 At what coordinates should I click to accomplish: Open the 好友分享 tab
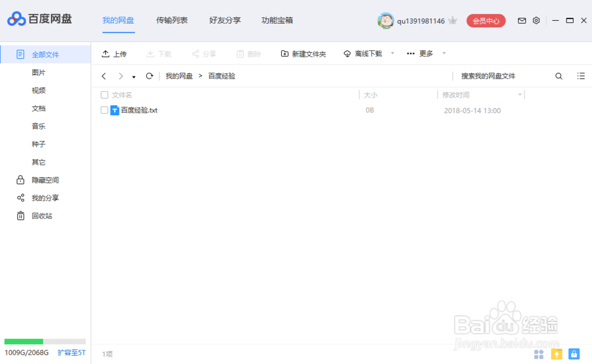224,20
